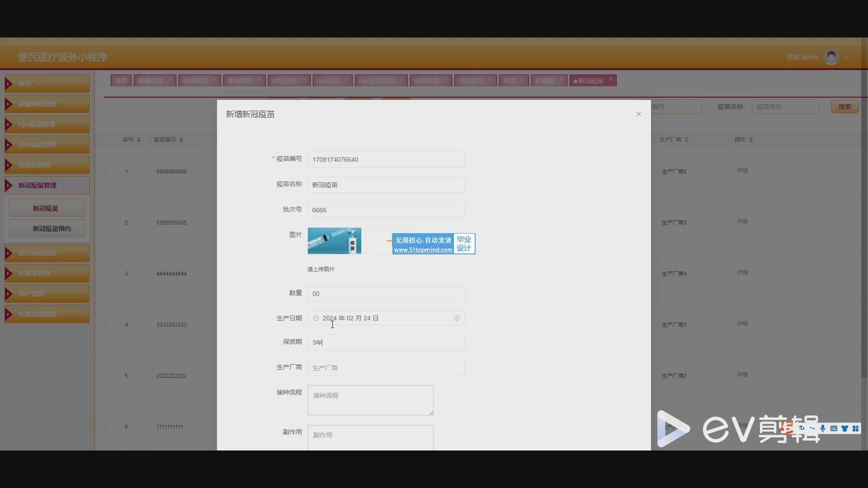868x488 pixels.
Task: Open 详情 for 生产厂商4 row
Action: click(742, 272)
